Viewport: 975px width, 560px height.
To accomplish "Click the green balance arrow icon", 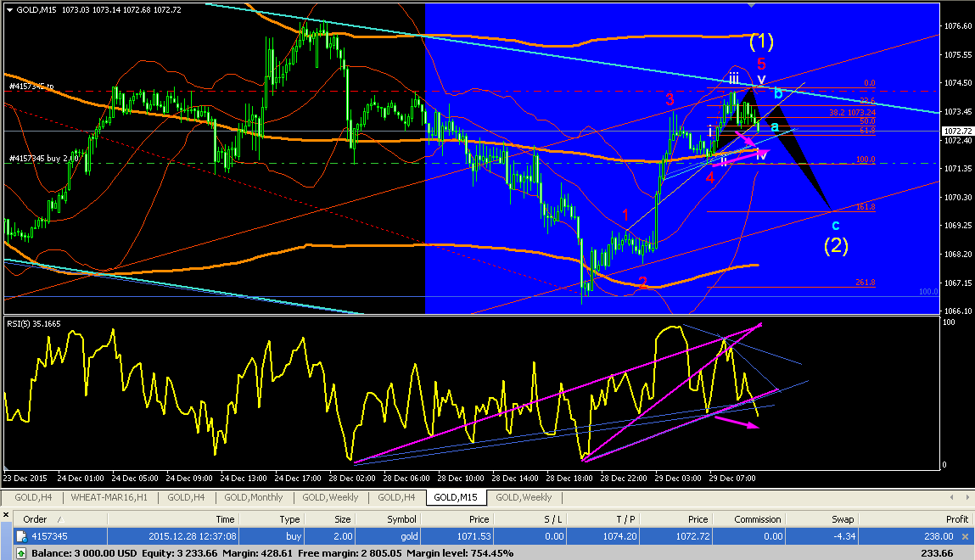I will 21,553.
